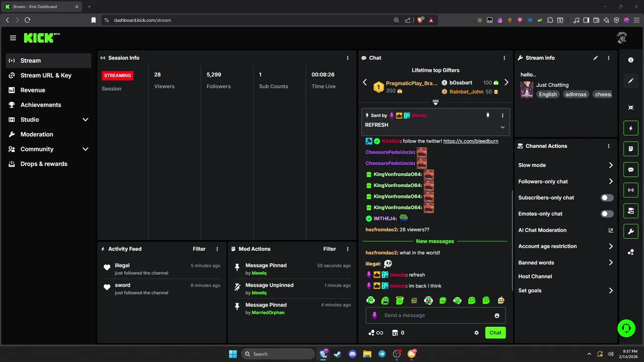Expand the pinned REFRESH message
This screenshot has height=362, width=644.
pos(502,127)
